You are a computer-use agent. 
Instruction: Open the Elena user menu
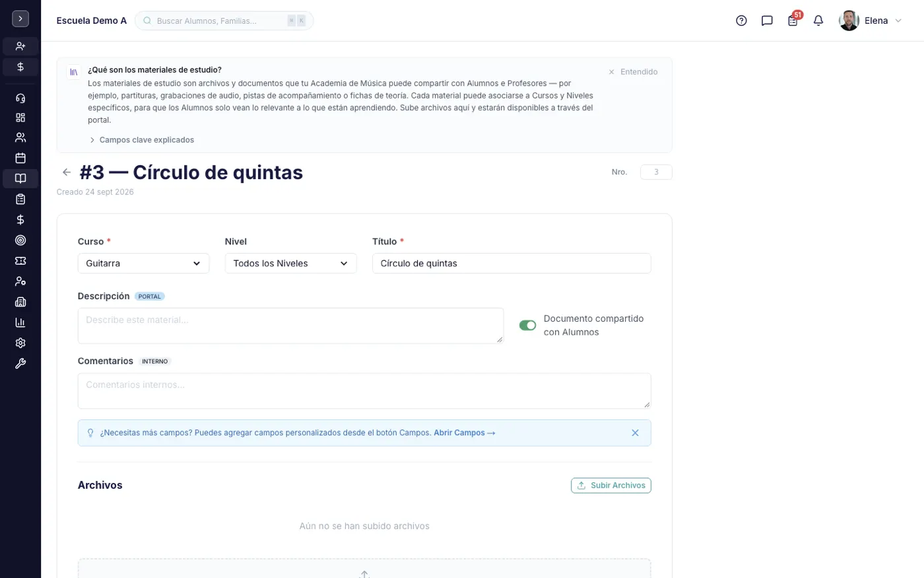point(870,20)
